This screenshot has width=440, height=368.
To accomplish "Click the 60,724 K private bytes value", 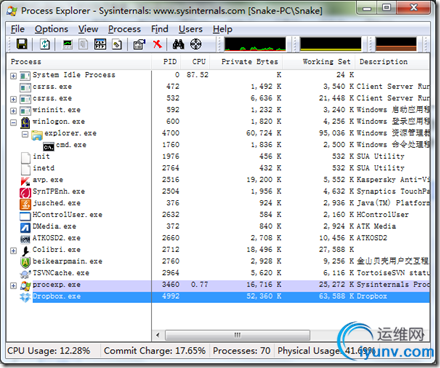I will click(x=264, y=133).
